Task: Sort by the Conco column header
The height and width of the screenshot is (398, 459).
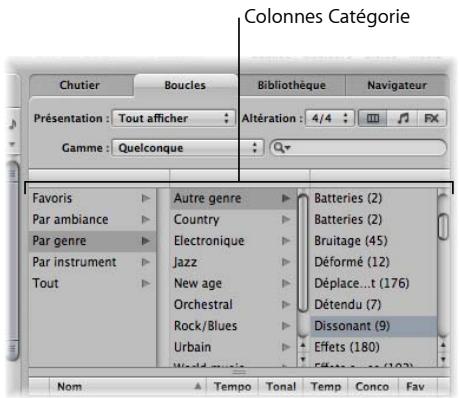Action: 372,387
